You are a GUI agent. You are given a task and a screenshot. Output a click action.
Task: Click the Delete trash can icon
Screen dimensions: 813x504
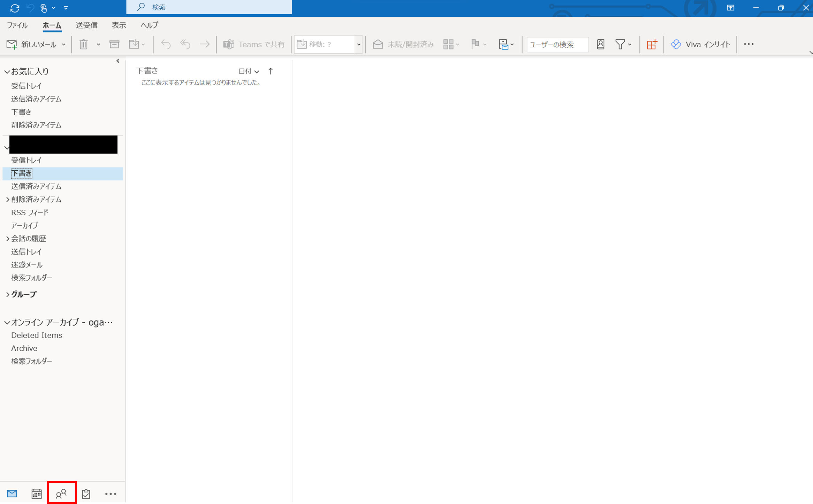pos(84,44)
